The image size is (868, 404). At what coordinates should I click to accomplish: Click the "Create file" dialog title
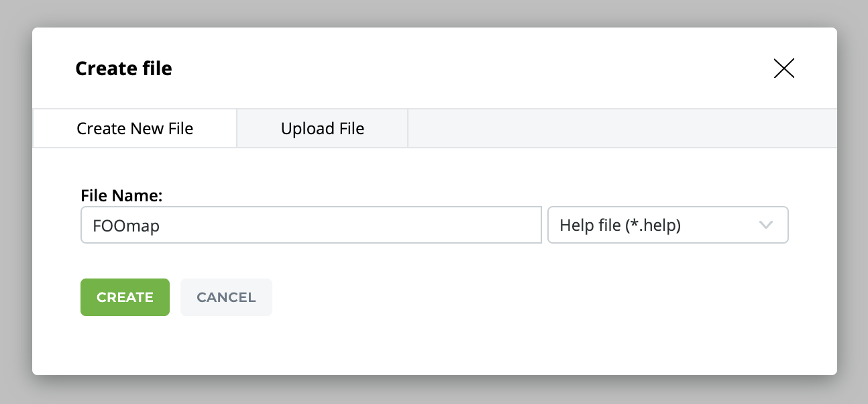pyautogui.click(x=123, y=68)
